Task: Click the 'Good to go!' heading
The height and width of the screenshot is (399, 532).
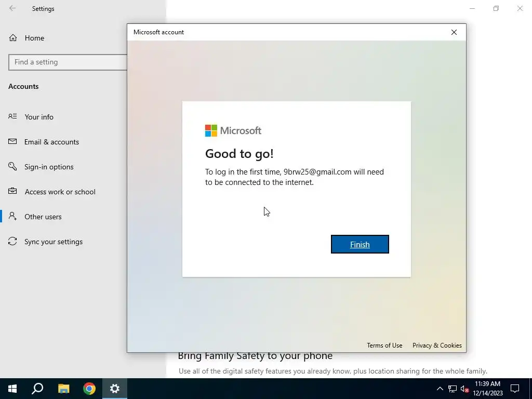Action: (x=239, y=154)
